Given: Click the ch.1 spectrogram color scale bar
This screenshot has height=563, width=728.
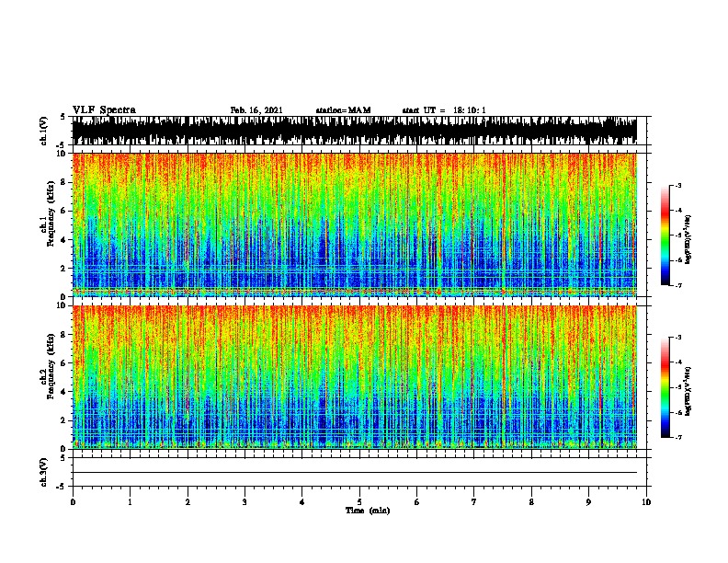Looking at the screenshot, I should click(665, 236).
